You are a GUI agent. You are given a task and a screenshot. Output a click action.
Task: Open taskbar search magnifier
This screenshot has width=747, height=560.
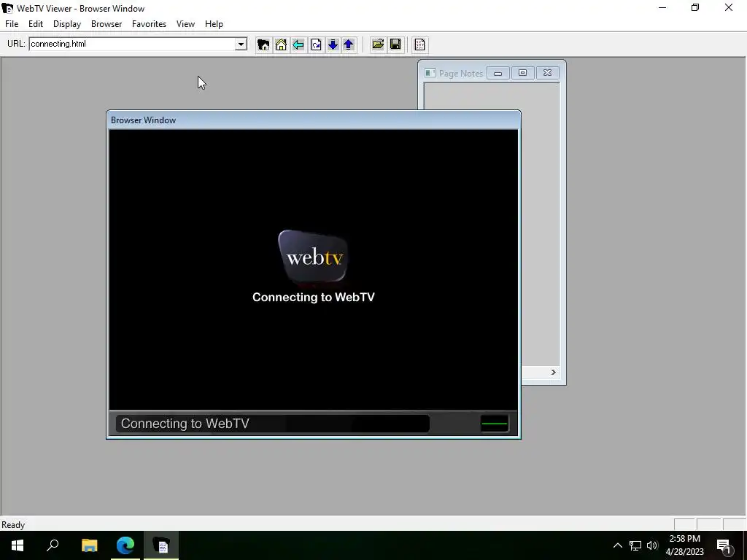[53, 545]
